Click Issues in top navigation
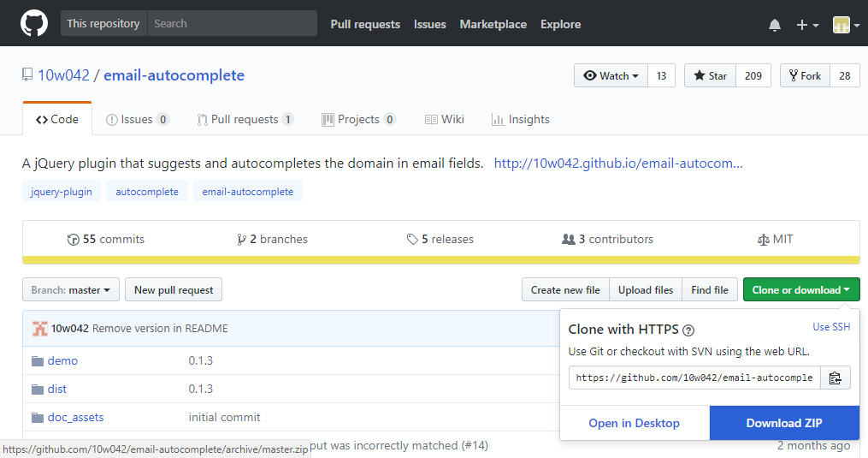Screen dimensions: 868x458 429,24
